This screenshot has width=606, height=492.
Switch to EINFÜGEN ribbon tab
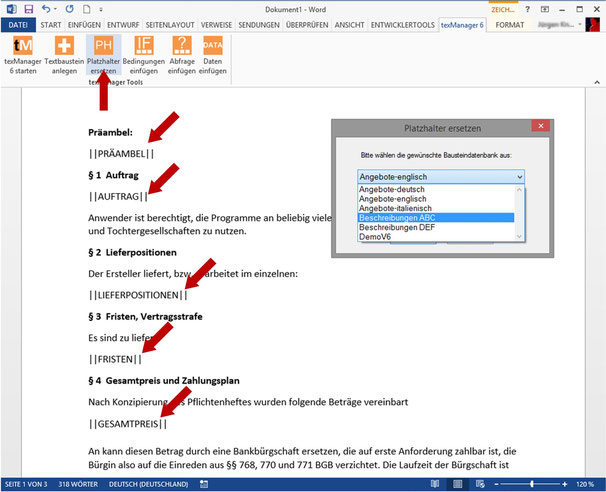click(84, 25)
